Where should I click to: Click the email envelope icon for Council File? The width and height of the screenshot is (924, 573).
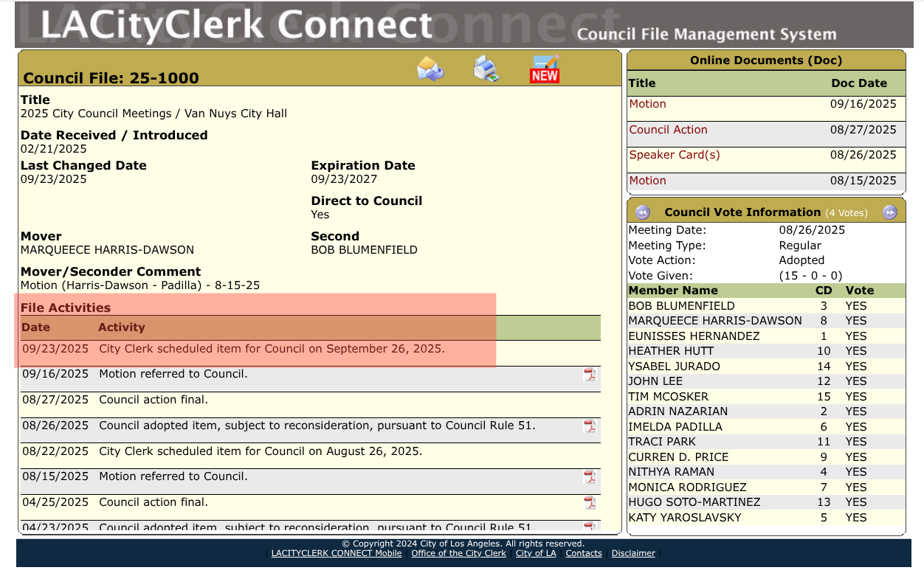pos(430,69)
